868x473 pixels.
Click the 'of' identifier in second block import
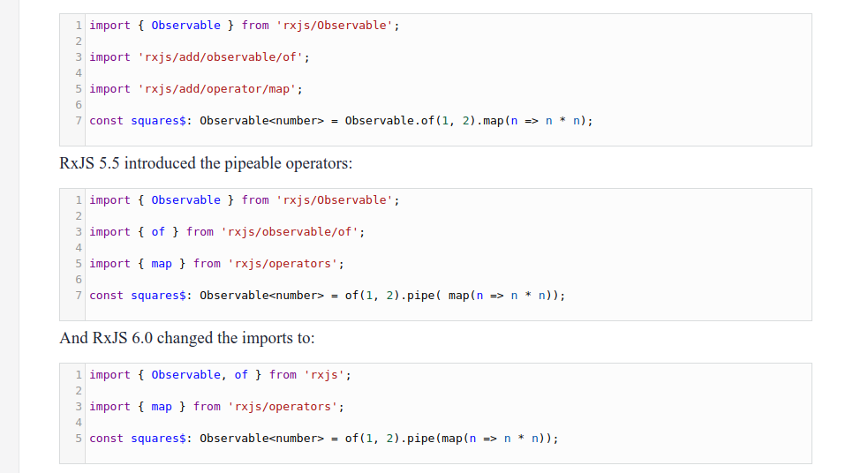(158, 232)
